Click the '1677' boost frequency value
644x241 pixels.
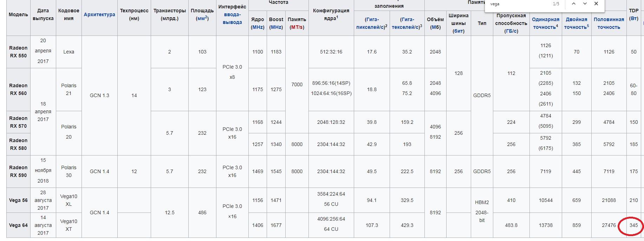point(276,225)
